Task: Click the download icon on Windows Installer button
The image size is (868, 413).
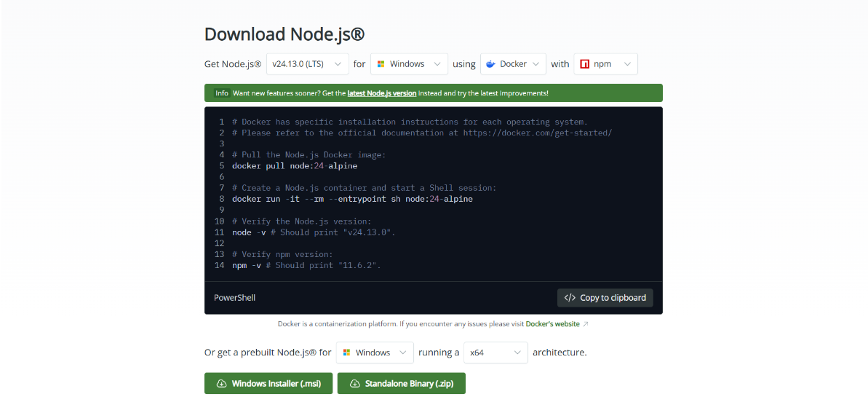Action: 222,384
